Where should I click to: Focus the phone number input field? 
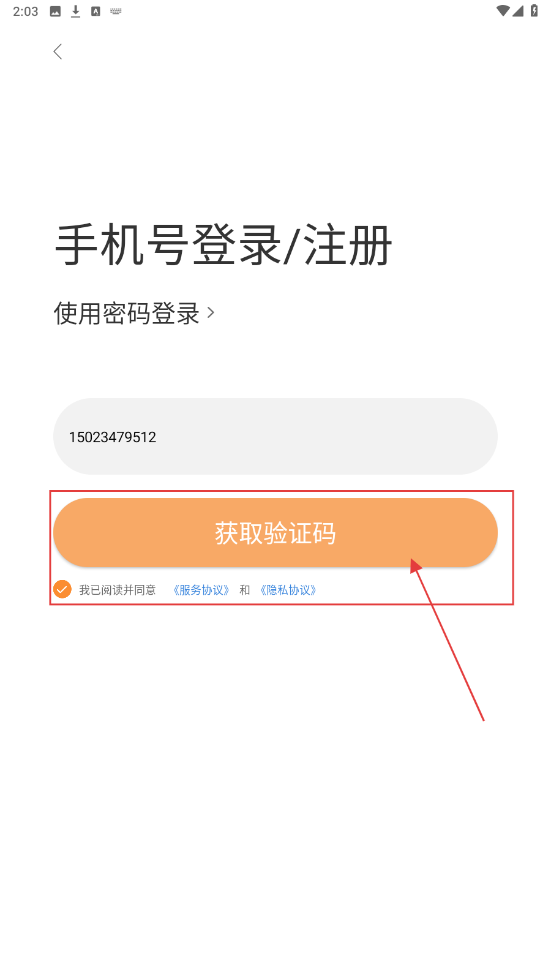coord(275,436)
